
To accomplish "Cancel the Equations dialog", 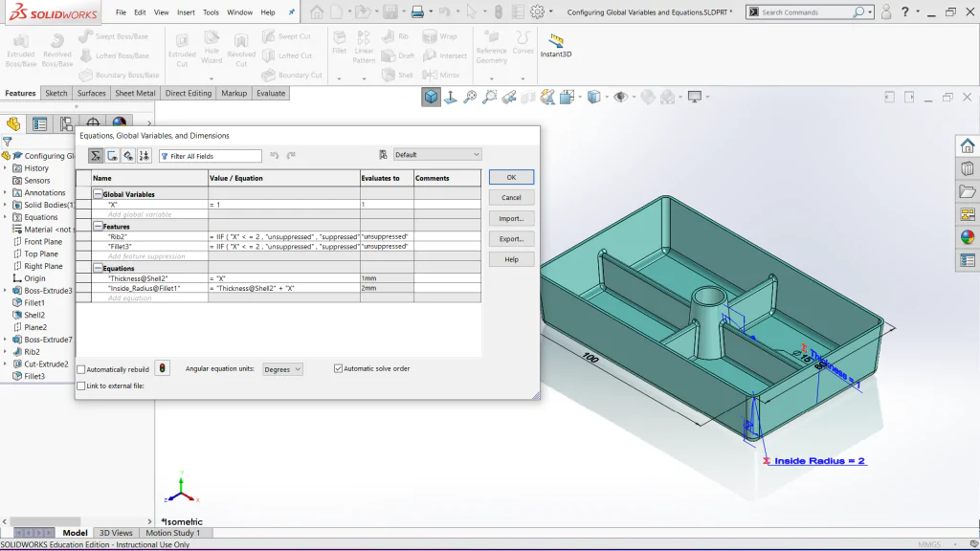I will click(x=511, y=197).
